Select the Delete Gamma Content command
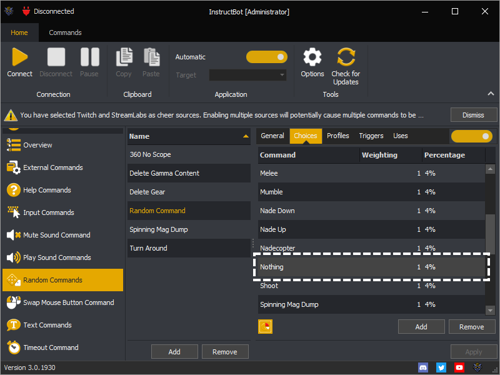This screenshot has height=375, width=500. 189,173
